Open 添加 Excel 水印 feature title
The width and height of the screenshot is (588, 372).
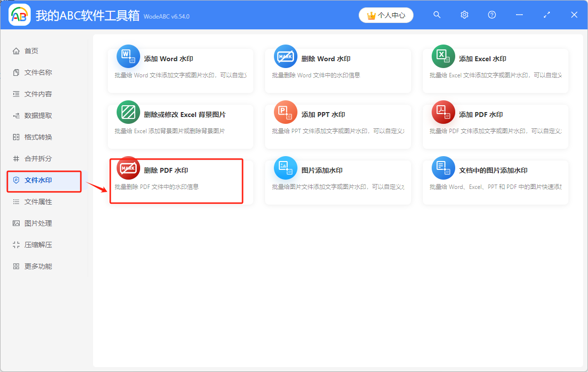point(483,59)
